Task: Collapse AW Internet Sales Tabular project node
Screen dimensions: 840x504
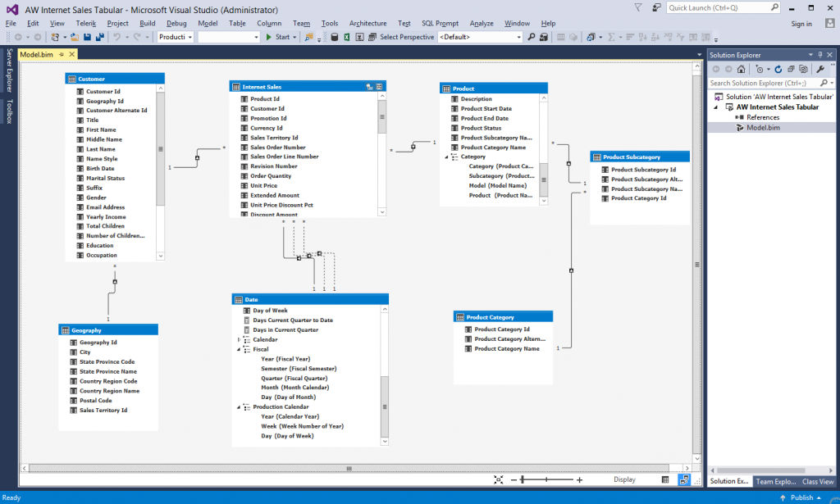Action: (x=715, y=107)
